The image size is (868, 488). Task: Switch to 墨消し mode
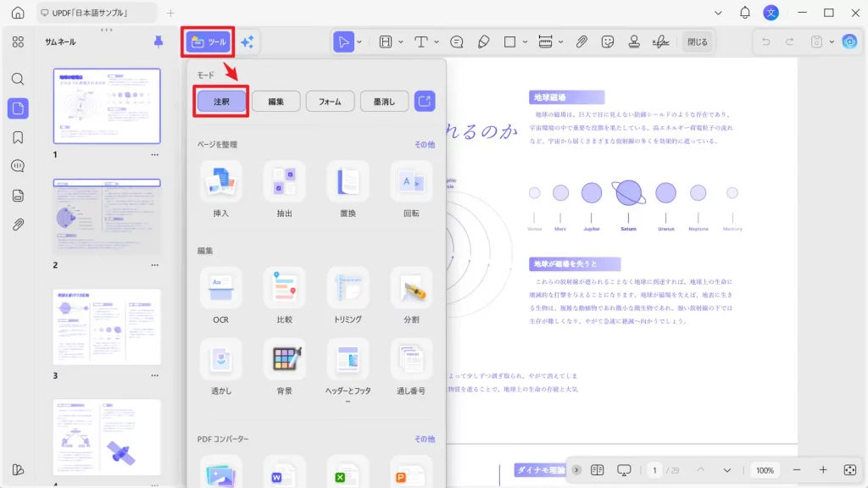coord(384,102)
